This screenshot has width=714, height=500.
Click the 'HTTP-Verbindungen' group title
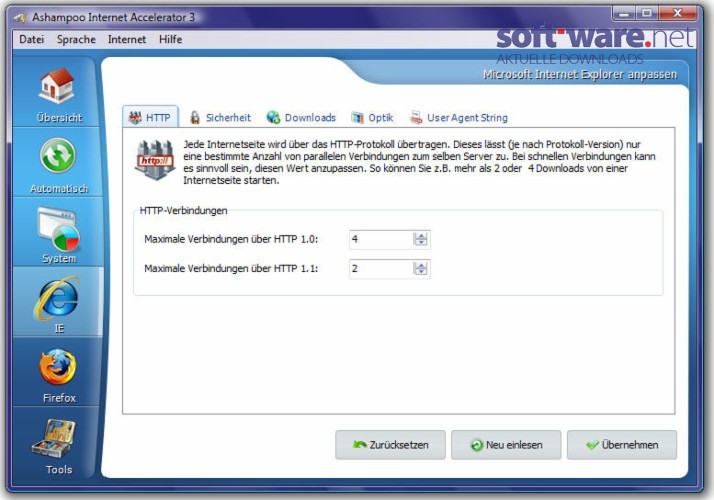click(x=183, y=211)
